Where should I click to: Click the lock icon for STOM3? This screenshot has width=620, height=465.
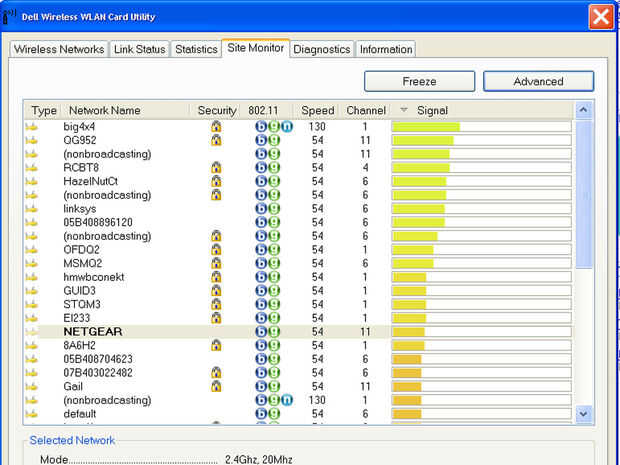coord(216,304)
